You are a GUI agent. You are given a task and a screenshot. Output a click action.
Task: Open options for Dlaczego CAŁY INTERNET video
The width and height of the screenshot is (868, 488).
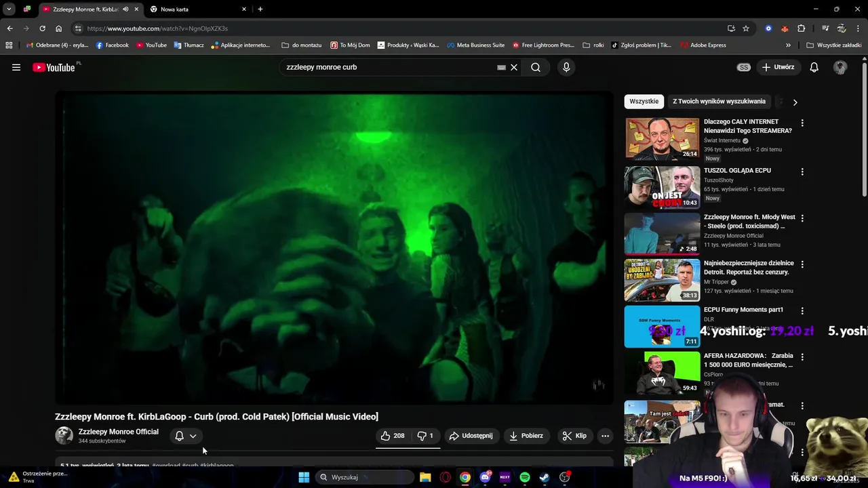coord(802,123)
